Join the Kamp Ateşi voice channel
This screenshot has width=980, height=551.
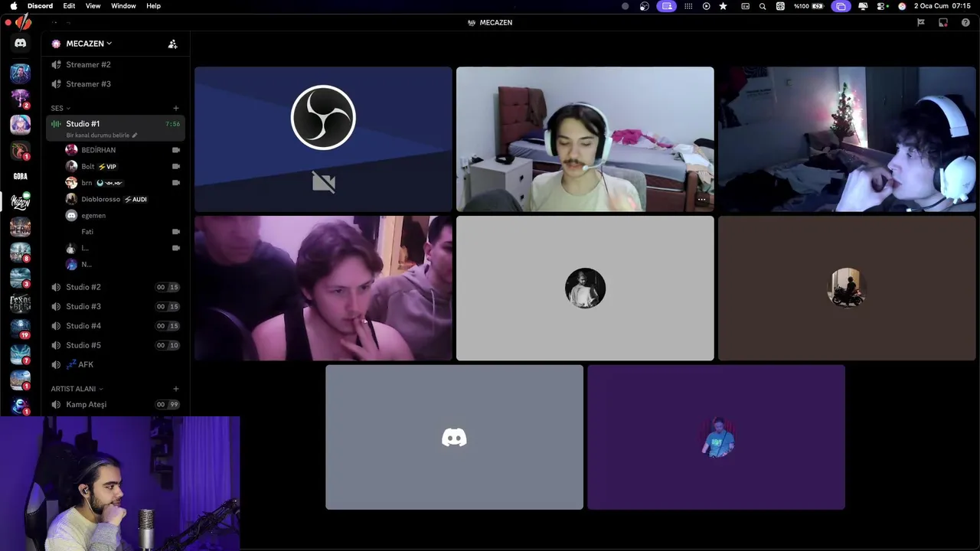(x=115, y=404)
